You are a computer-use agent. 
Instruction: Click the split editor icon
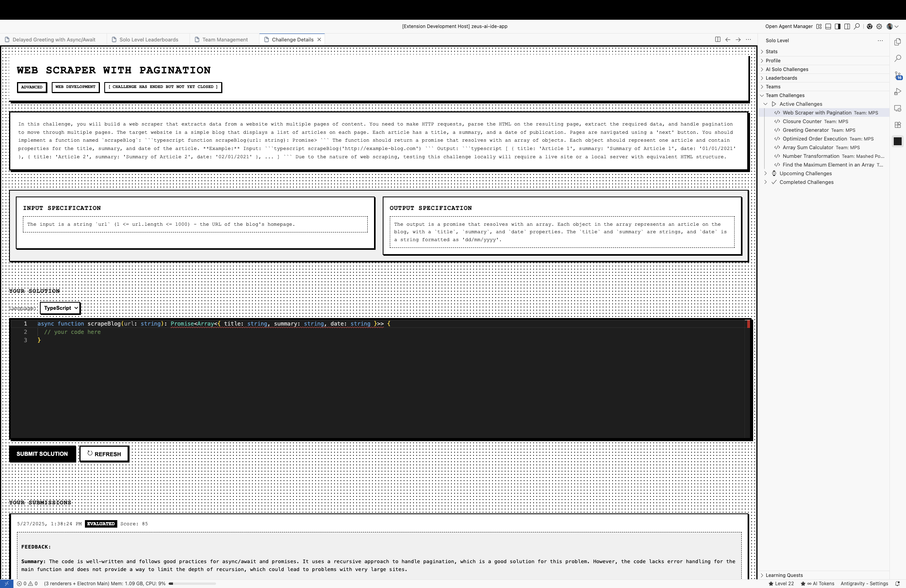coord(718,39)
